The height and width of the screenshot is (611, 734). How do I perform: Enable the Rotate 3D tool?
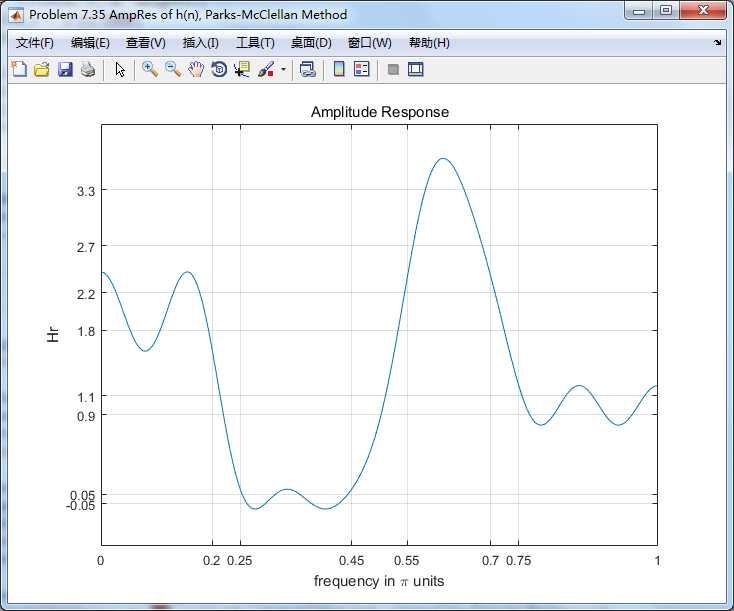[219, 69]
